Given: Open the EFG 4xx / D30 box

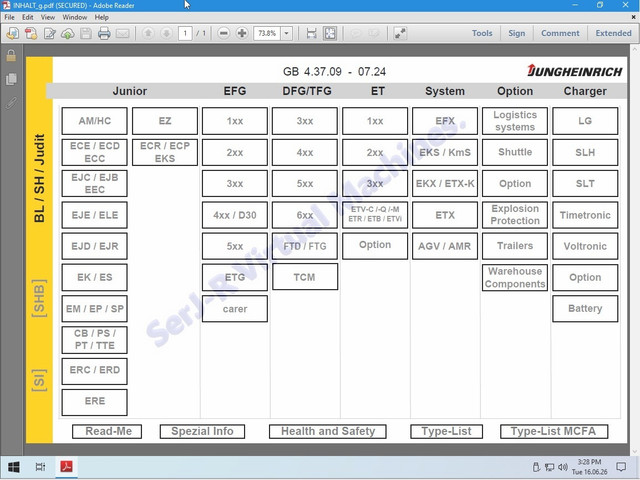Looking at the screenshot, I should (235, 215).
